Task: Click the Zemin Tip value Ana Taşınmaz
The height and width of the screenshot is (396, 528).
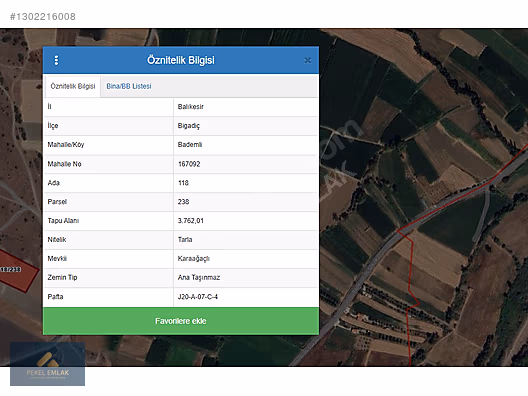Action: [199, 277]
